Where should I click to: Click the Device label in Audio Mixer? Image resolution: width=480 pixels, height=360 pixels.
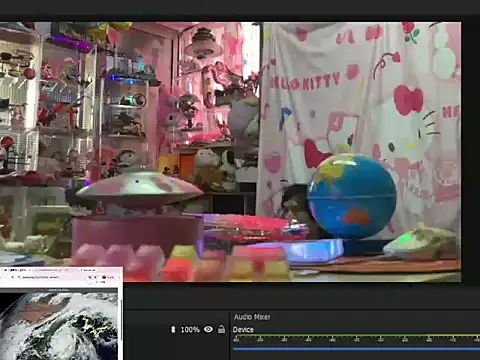pos(243,330)
